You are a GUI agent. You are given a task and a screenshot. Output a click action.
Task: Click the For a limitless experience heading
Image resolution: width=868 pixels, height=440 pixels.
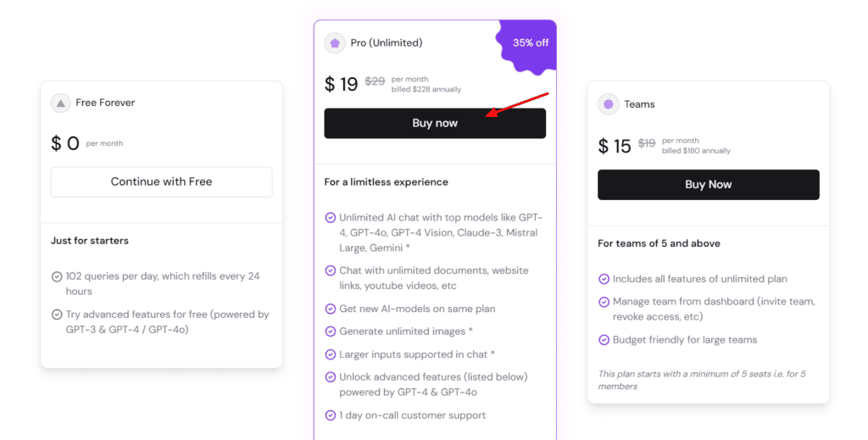[x=386, y=182]
